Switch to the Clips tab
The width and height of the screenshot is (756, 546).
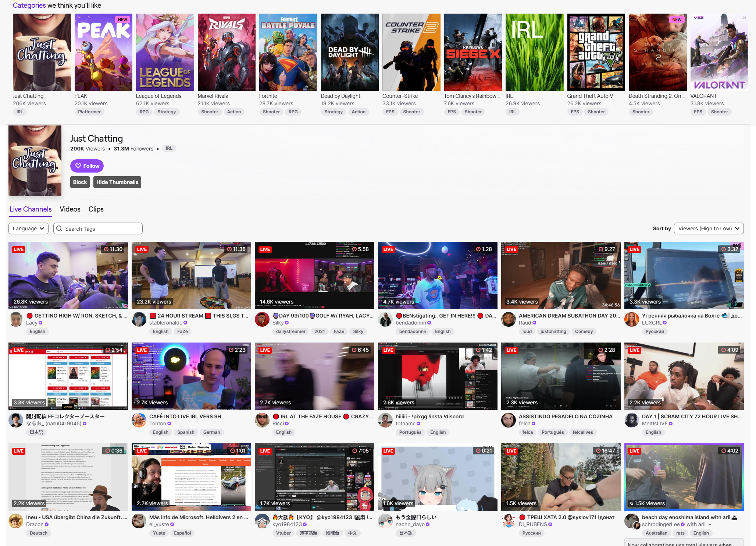point(96,209)
